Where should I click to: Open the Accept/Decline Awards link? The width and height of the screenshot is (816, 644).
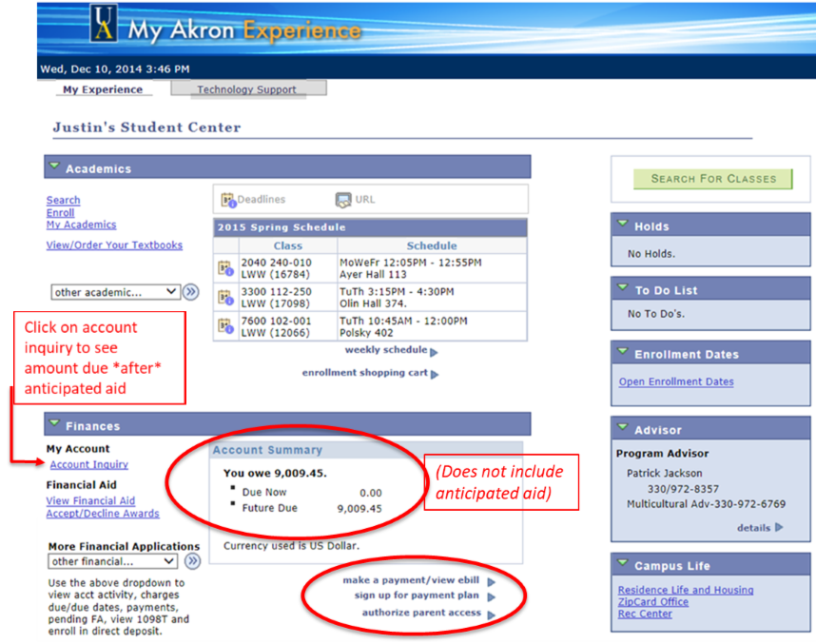tap(103, 514)
